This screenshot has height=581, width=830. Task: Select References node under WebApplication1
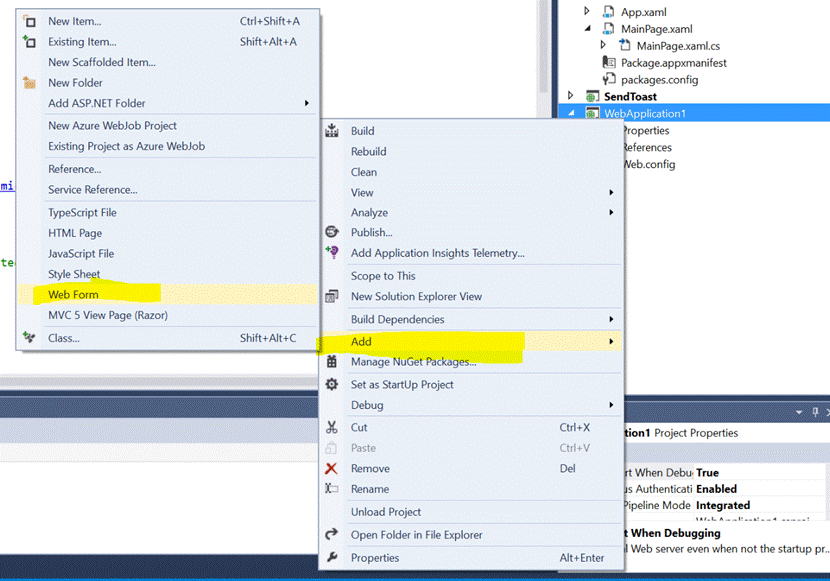pos(648,147)
